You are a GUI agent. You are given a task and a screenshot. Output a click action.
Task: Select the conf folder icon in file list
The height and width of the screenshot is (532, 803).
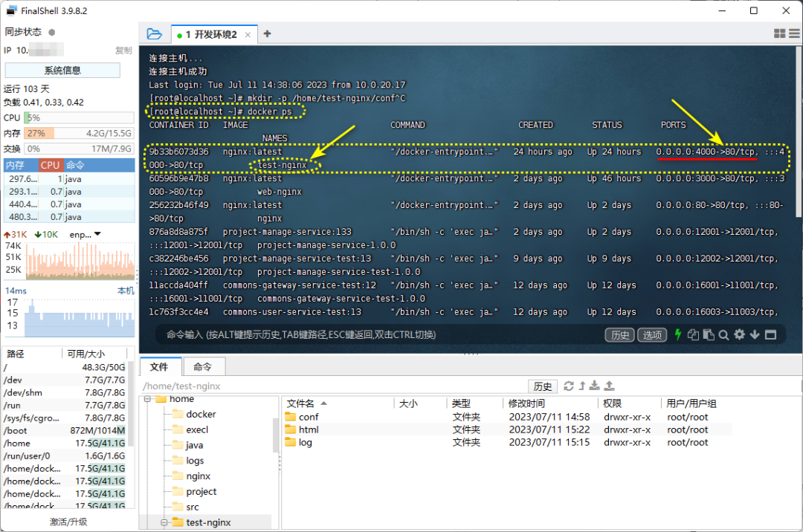click(291, 416)
